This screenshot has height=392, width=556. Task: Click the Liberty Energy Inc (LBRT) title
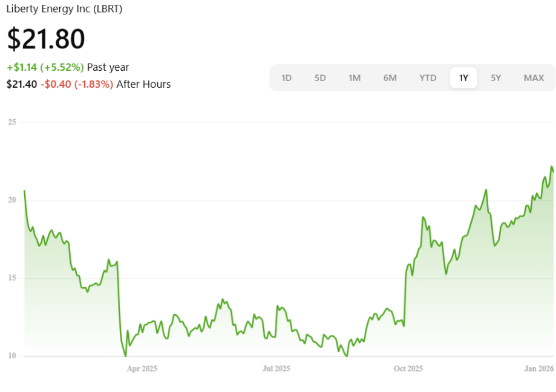click(x=64, y=10)
